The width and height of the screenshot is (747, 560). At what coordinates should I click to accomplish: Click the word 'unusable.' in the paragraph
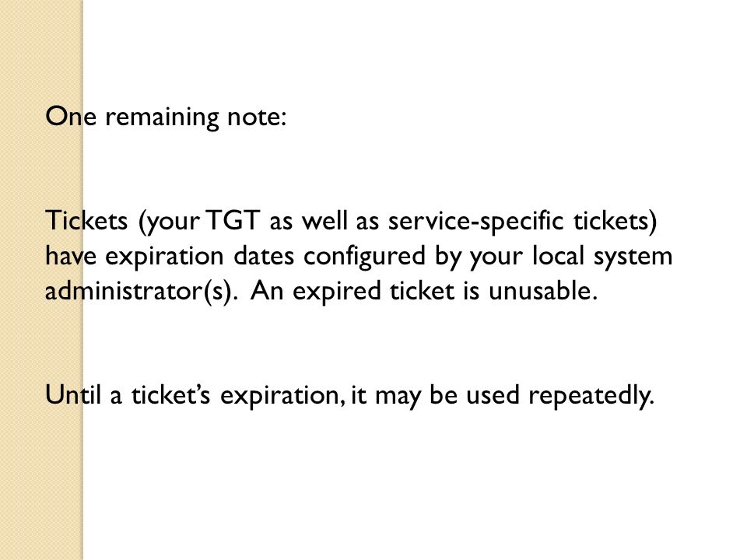[x=542, y=291]
